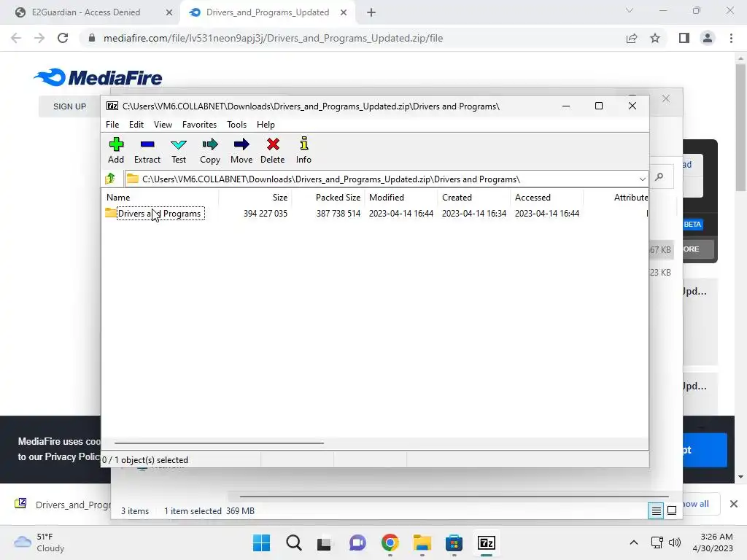Open the weather widget showing 51°F
The width and height of the screenshot is (747, 560).
point(39,542)
